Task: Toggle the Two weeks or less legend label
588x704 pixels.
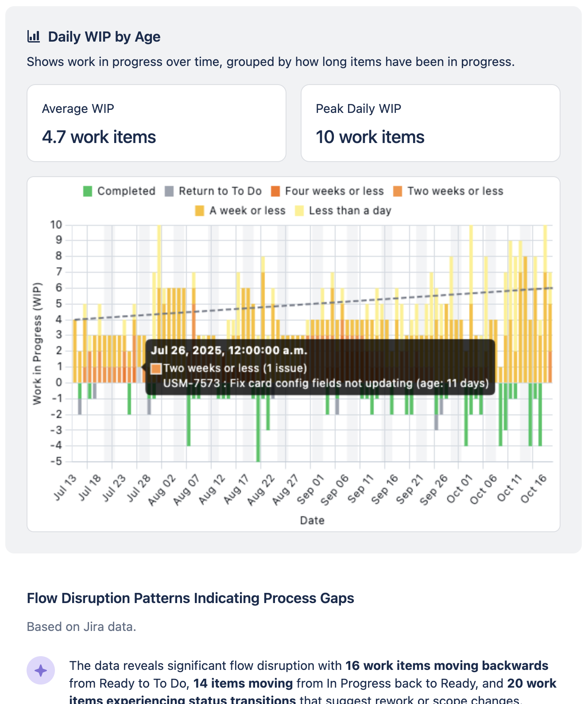Action: tap(455, 191)
